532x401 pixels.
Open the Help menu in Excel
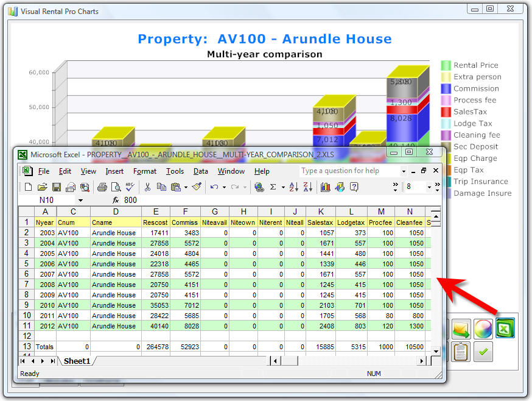(x=262, y=171)
